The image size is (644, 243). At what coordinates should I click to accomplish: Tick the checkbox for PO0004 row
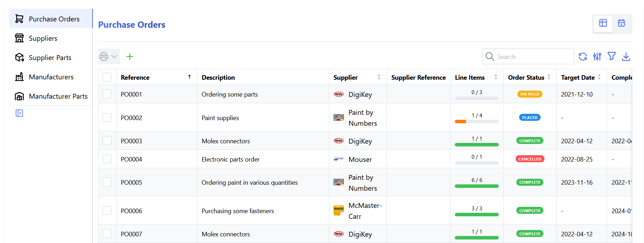(x=107, y=159)
